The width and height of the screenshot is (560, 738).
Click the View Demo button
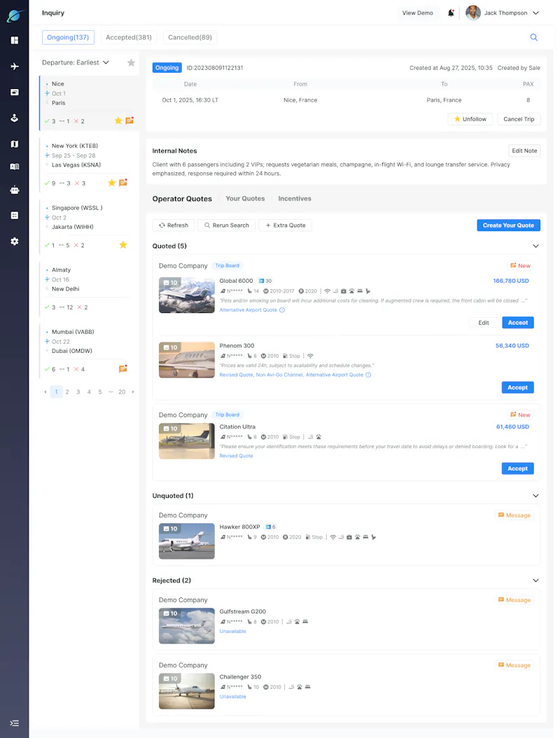point(417,13)
